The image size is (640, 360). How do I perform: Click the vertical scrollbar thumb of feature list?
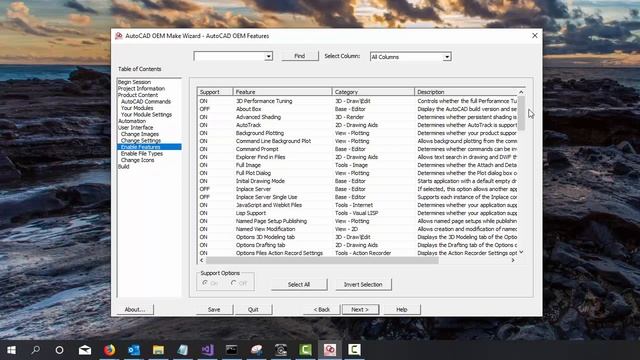coord(521,113)
